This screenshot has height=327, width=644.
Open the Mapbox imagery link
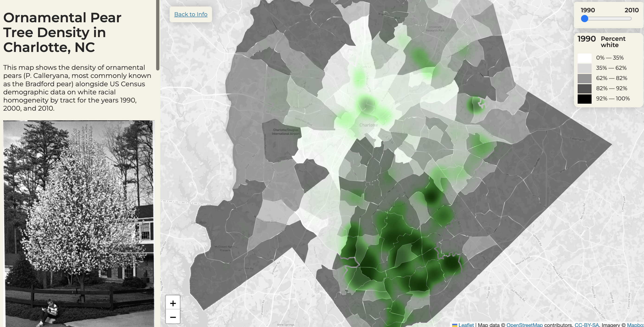point(635,325)
